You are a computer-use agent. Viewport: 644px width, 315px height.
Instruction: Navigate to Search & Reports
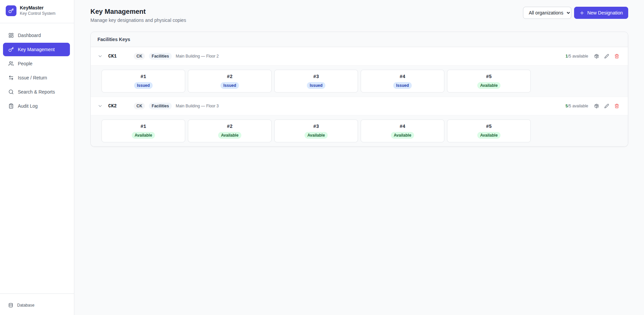tap(36, 92)
